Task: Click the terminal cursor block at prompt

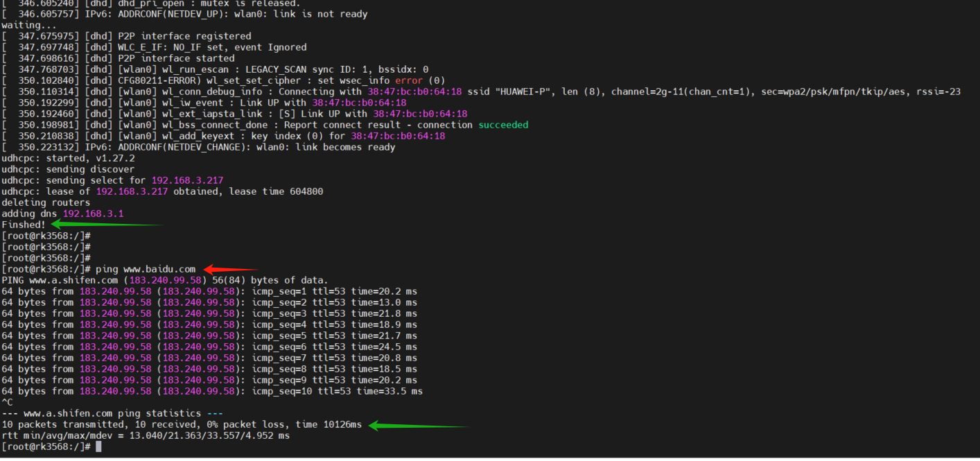Action: click(x=98, y=446)
